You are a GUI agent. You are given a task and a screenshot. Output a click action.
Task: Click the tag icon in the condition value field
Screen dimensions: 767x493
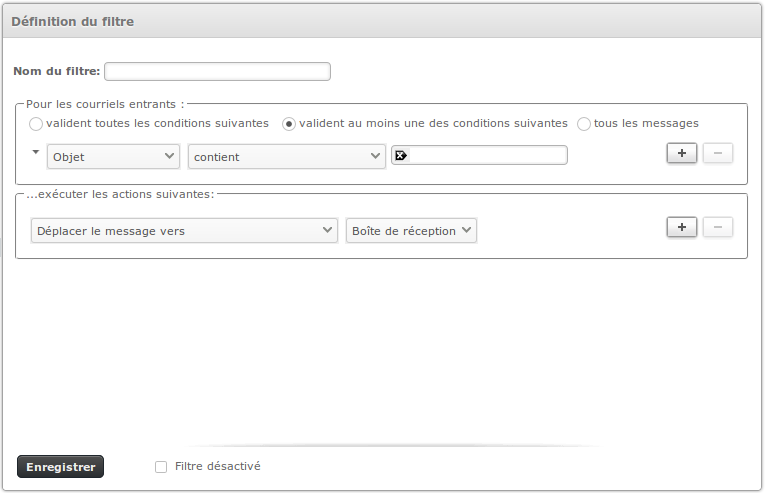[x=401, y=155]
